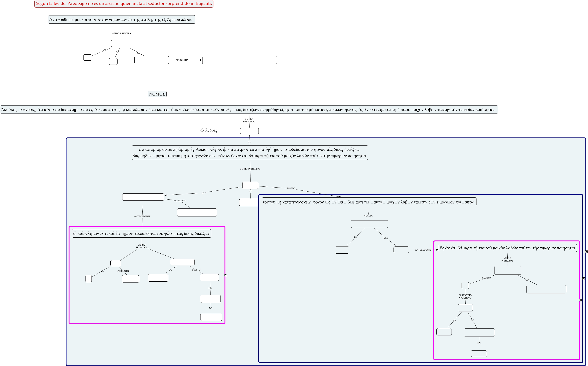Collapse the left pink relative-clause group
The width and height of the screenshot is (588, 366).
click(x=226, y=275)
